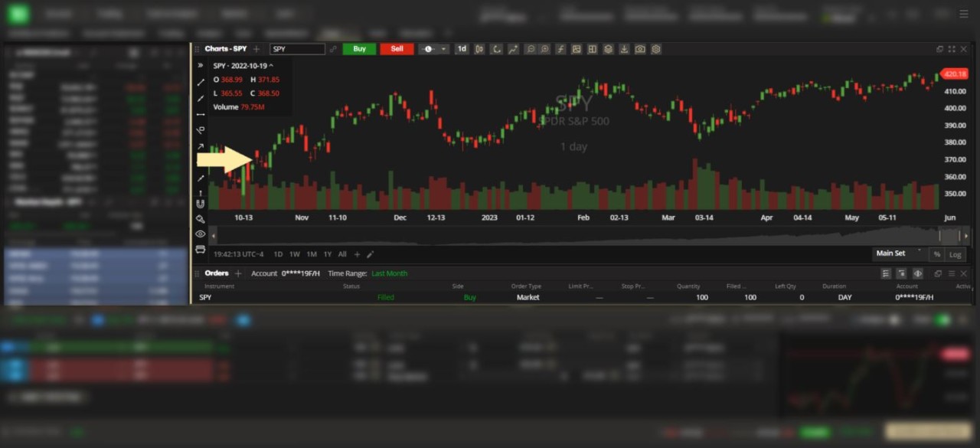Image resolution: width=980 pixels, height=448 pixels.
Task: Expand the drawing toolbar double-chevron
Action: [x=201, y=66]
